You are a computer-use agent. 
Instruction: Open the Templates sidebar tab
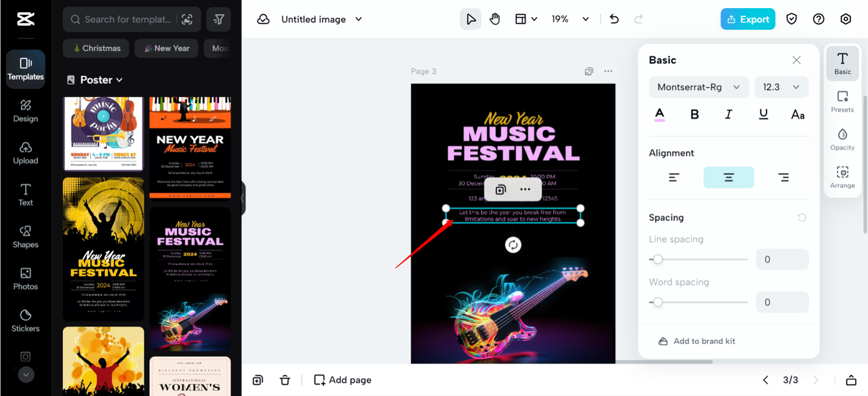click(x=26, y=69)
